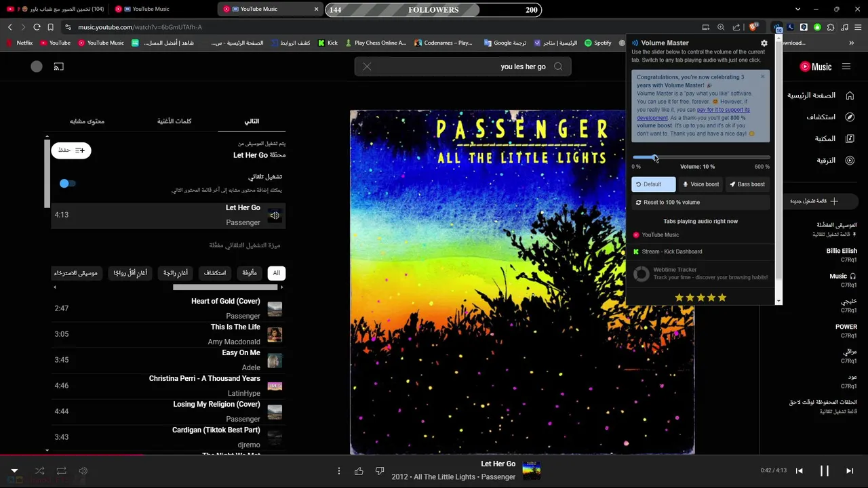Play Heart of Gold (Cover) from queue

[x=168, y=308]
